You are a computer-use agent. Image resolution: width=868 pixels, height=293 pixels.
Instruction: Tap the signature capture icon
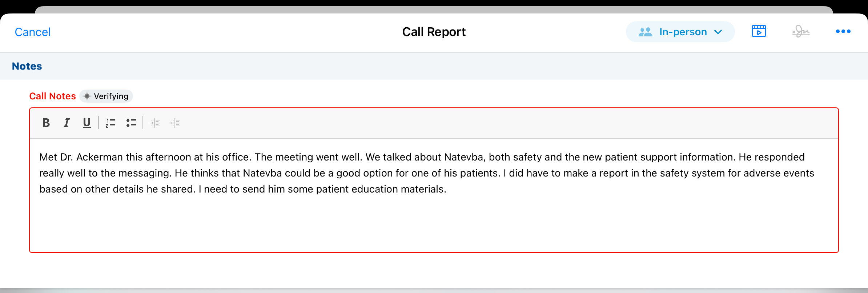(801, 32)
